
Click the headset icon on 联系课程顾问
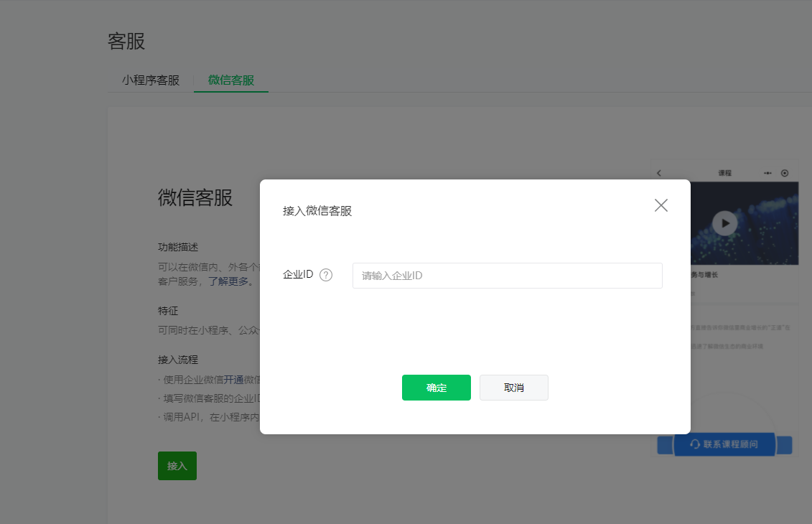coord(695,444)
